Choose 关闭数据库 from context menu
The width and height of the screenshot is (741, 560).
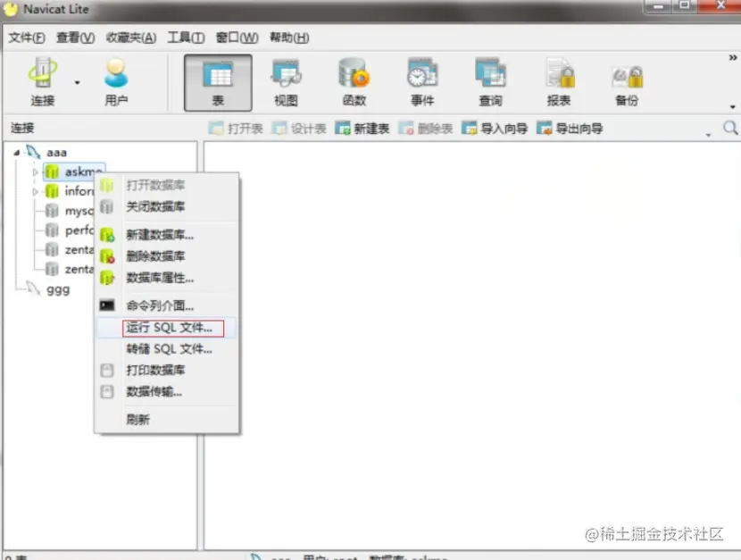166,206
